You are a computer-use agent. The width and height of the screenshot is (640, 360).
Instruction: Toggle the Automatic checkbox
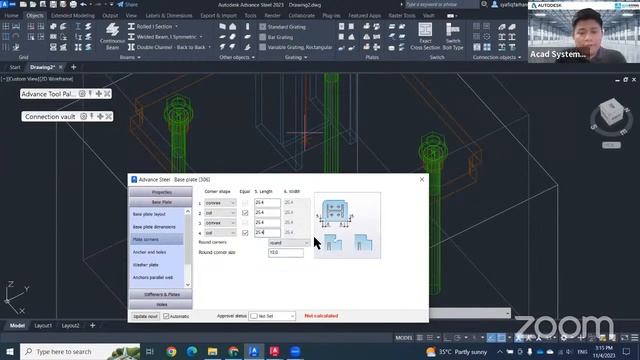click(x=166, y=316)
